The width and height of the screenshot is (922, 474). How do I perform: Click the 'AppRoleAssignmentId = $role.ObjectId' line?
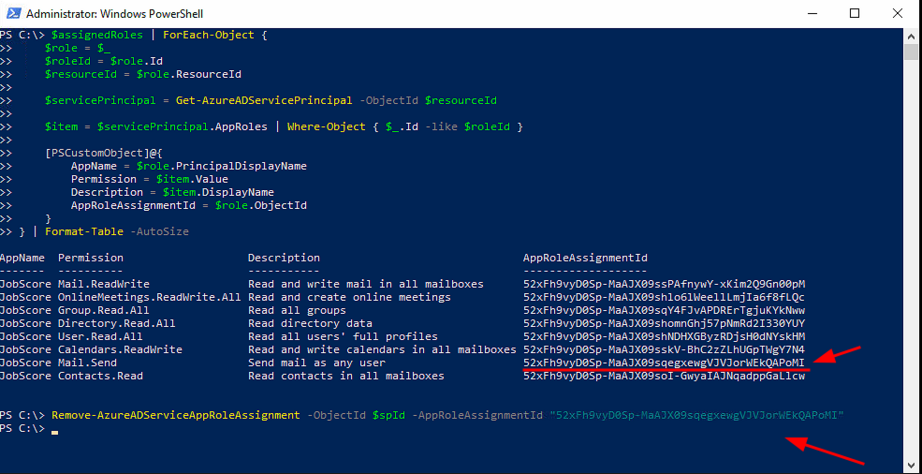[189, 205]
